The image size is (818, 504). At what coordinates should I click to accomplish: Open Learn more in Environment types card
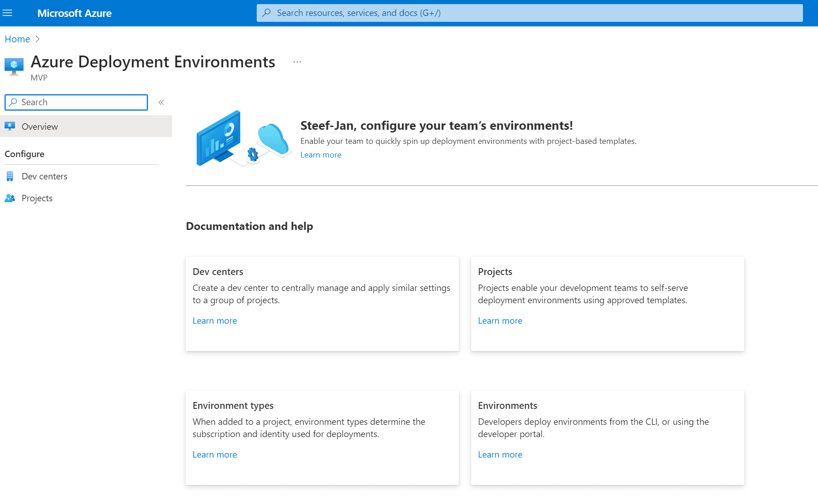pyautogui.click(x=215, y=454)
